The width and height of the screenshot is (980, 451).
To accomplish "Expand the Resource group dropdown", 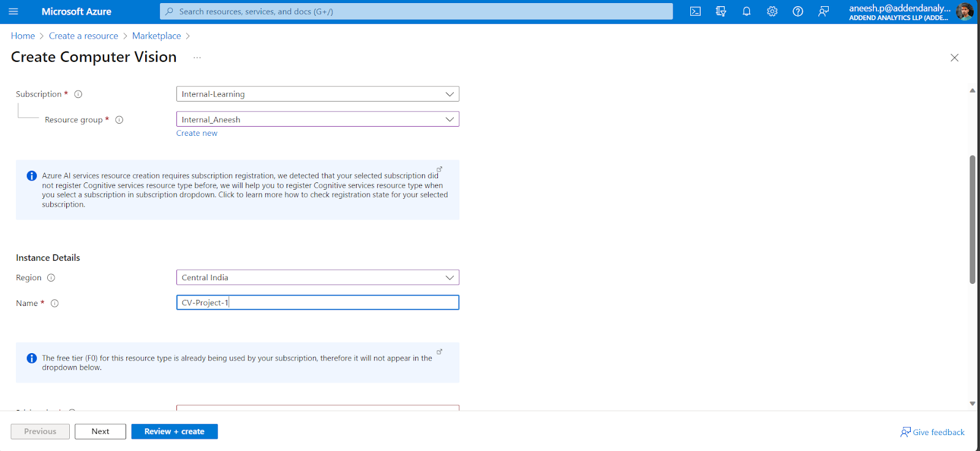I will point(318,119).
